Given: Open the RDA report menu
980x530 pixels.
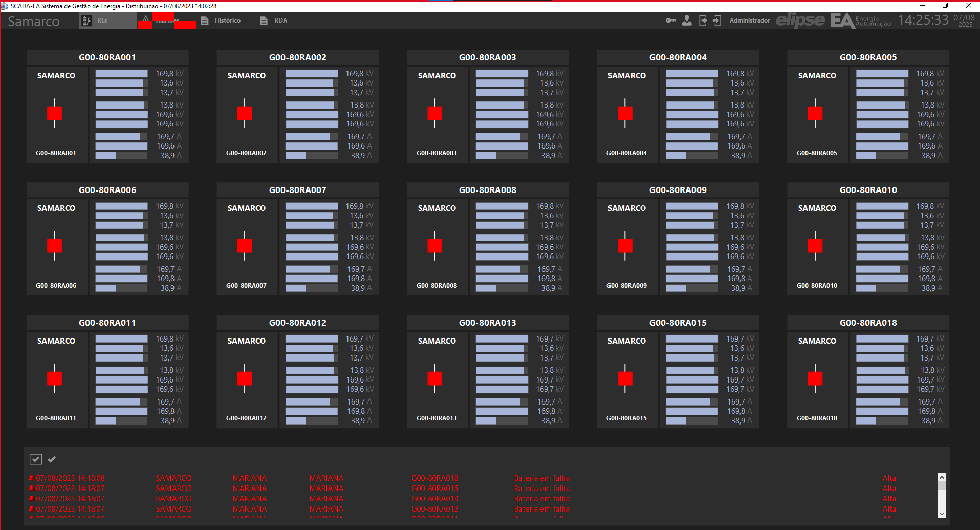Looking at the screenshot, I should (273, 20).
